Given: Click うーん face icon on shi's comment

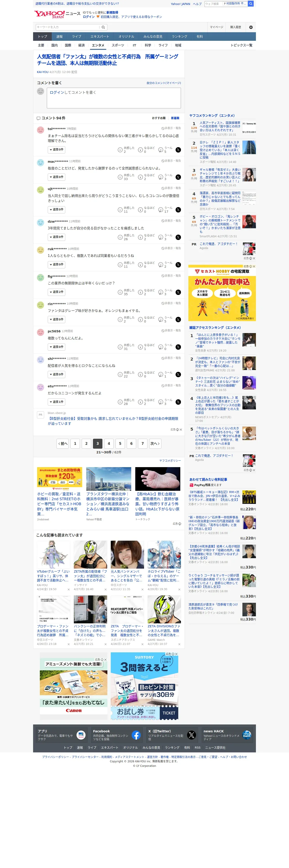Looking at the screenshot, I should 161,375.
